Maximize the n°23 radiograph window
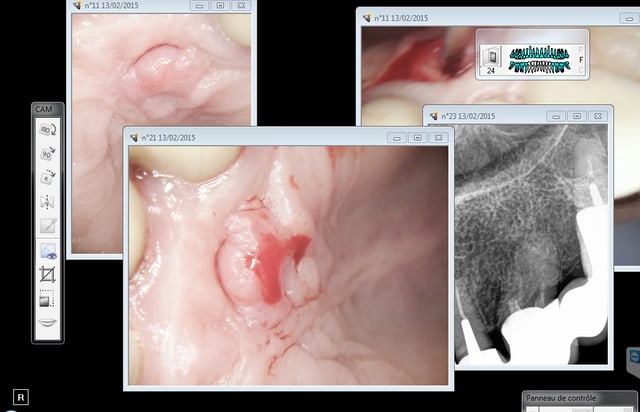Viewport: 640px width, 412px height. click(x=577, y=116)
